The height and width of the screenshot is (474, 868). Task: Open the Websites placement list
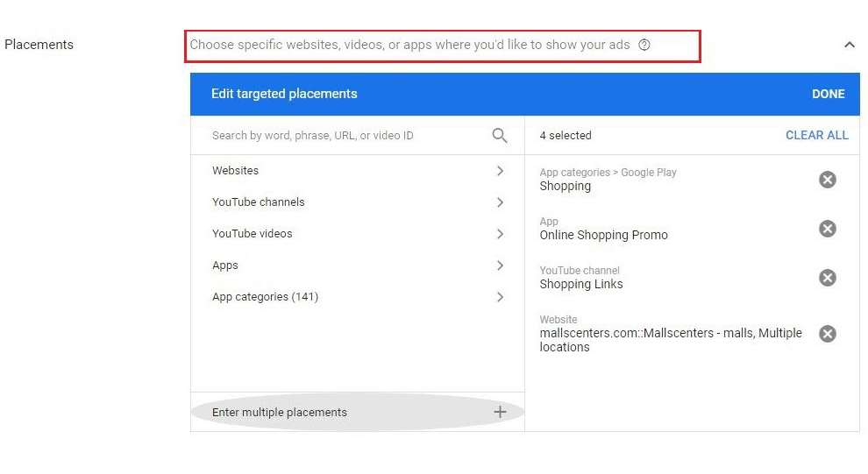pyautogui.click(x=358, y=171)
